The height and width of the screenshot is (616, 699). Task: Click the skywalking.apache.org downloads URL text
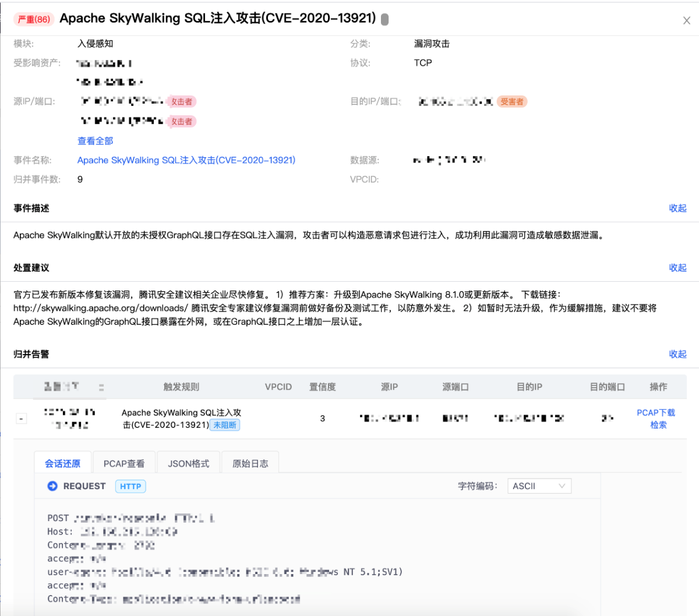[101, 308]
